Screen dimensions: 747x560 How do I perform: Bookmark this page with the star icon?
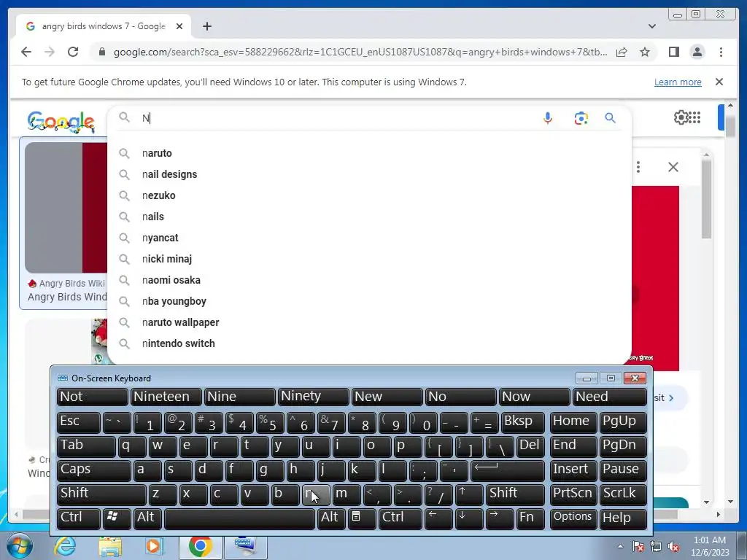[x=645, y=52]
